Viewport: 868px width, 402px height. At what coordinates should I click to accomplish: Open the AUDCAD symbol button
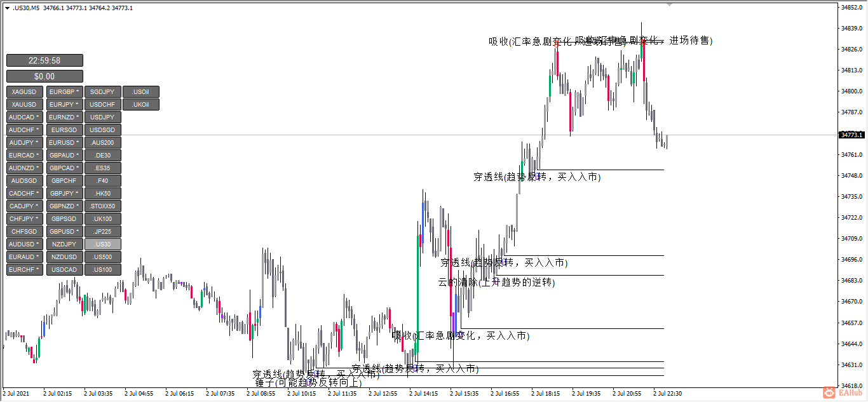25,117
